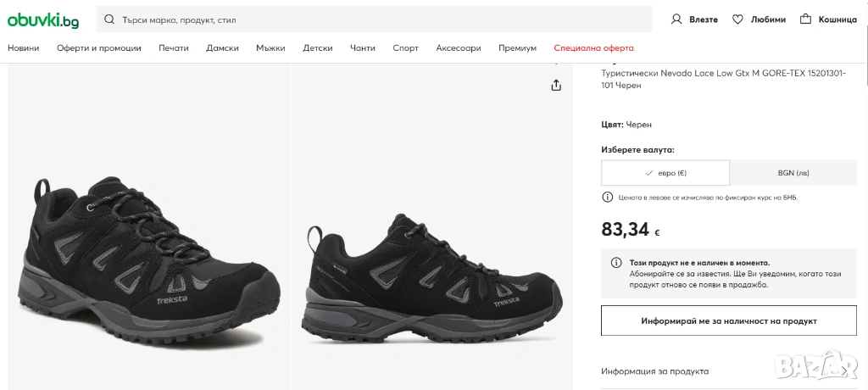Click the price info circle icon
Screen dimensions: 868x390
(x=607, y=198)
